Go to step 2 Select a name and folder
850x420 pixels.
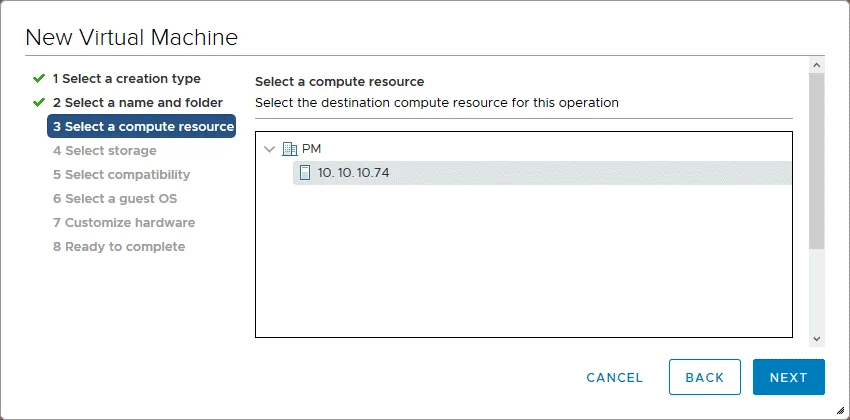(137, 102)
